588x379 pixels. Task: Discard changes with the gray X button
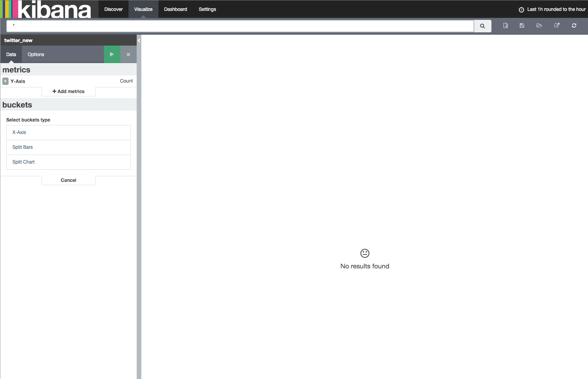(128, 54)
